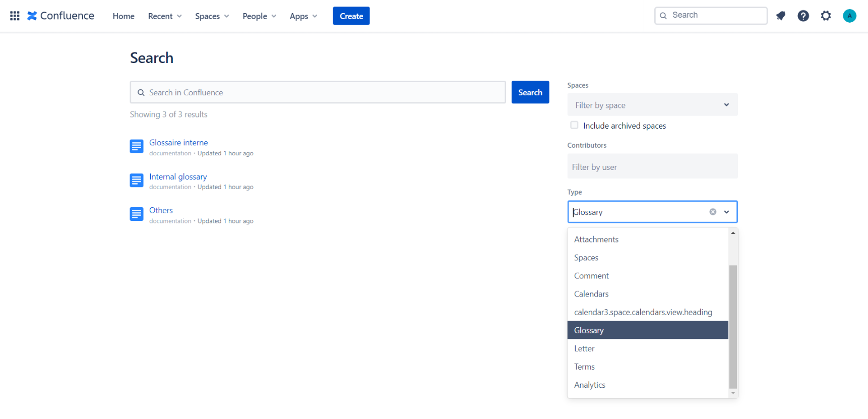
Task: Select Spaces option in the type list
Action: point(648,258)
